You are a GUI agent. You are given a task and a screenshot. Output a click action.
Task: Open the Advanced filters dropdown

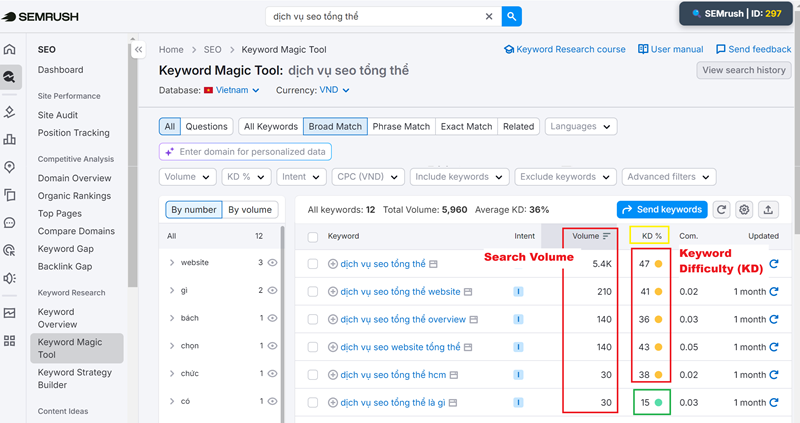coord(669,177)
